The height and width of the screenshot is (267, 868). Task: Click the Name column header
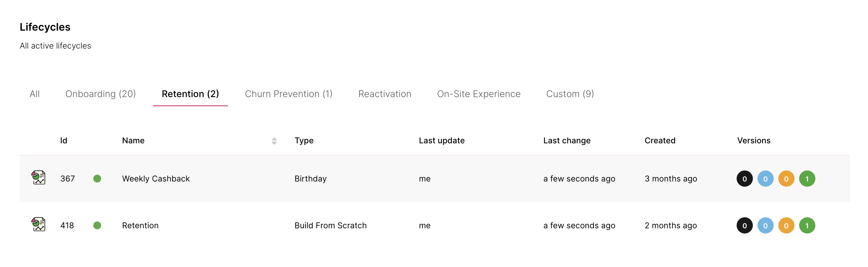133,140
